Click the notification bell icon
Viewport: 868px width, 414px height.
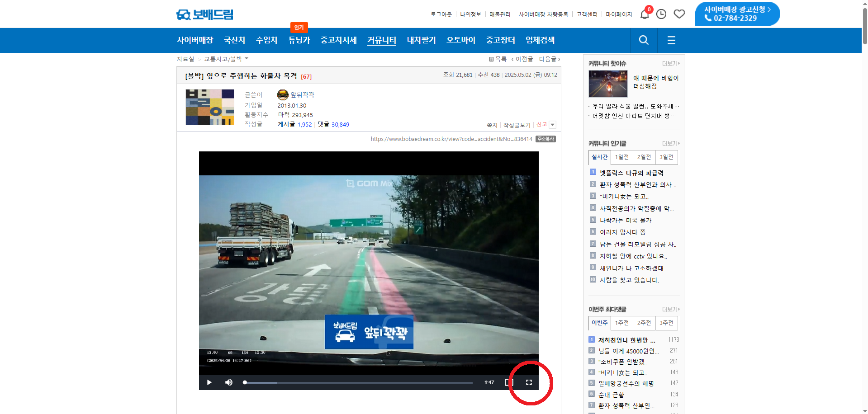coord(644,14)
